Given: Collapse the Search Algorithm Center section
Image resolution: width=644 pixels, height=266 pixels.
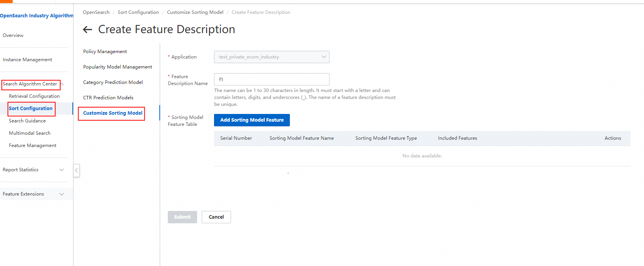Looking at the screenshot, I should click(62, 84).
